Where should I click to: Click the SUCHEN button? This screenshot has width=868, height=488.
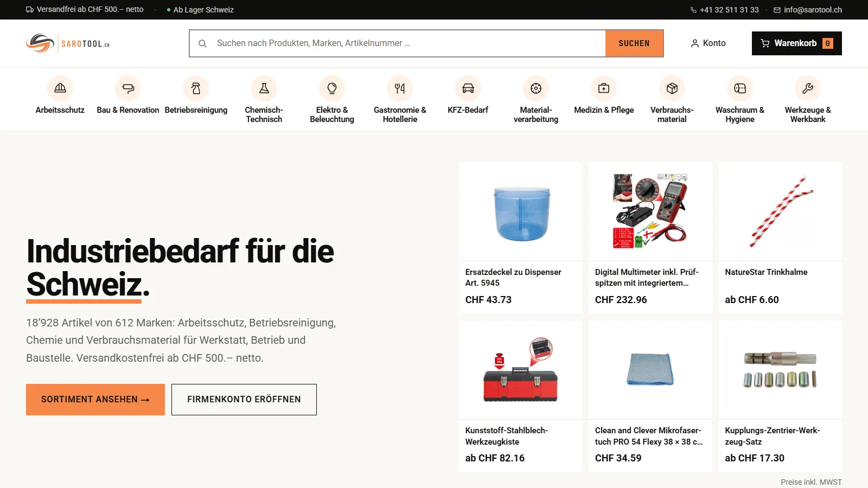pos(634,43)
